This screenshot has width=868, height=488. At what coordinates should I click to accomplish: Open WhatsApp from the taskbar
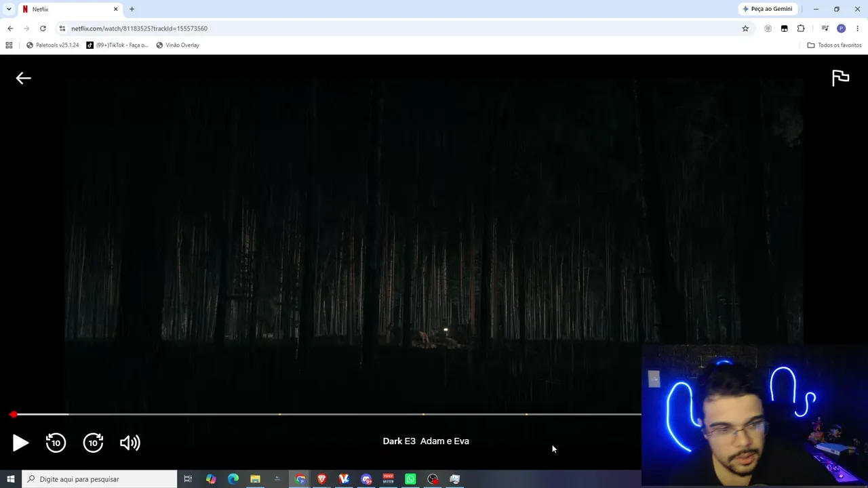[410, 479]
